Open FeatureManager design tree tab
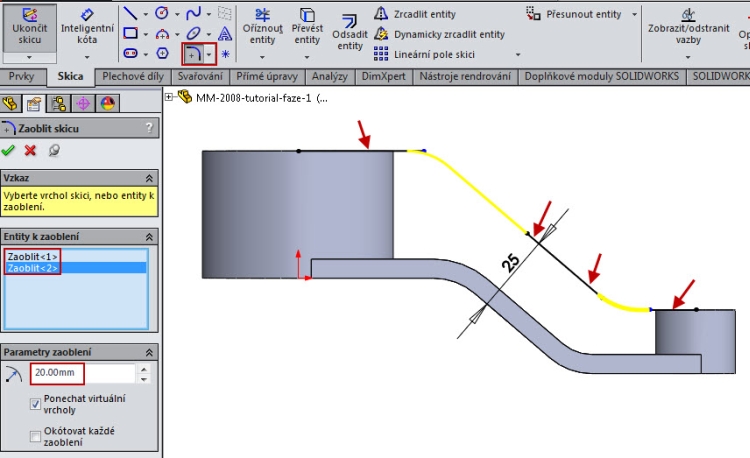The height and width of the screenshot is (458, 750). (x=10, y=103)
